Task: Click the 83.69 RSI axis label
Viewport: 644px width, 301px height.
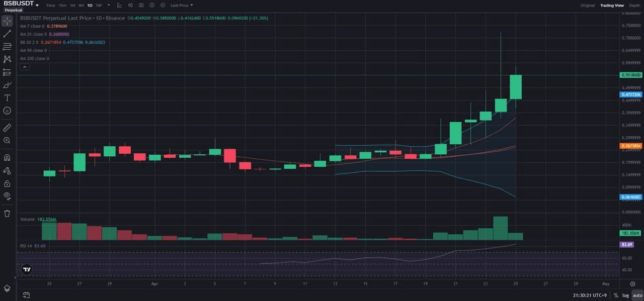Action: tap(627, 244)
